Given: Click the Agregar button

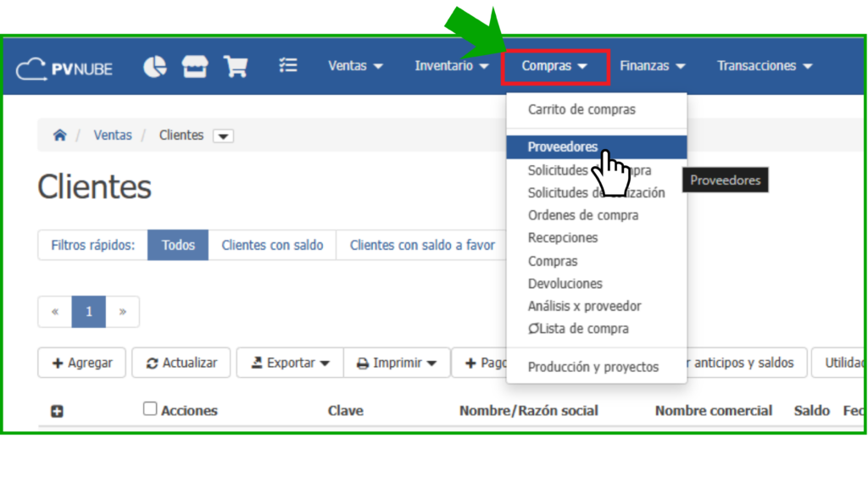Looking at the screenshot, I should pos(82,363).
